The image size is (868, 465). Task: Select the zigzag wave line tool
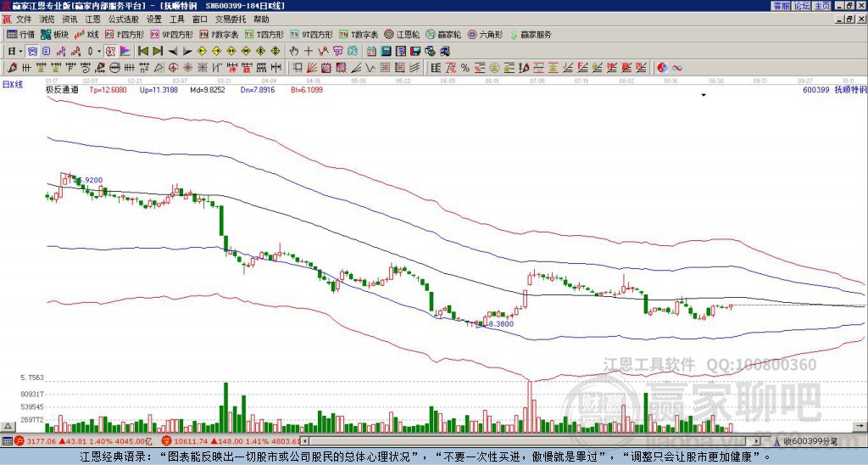pyautogui.click(x=370, y=68)
